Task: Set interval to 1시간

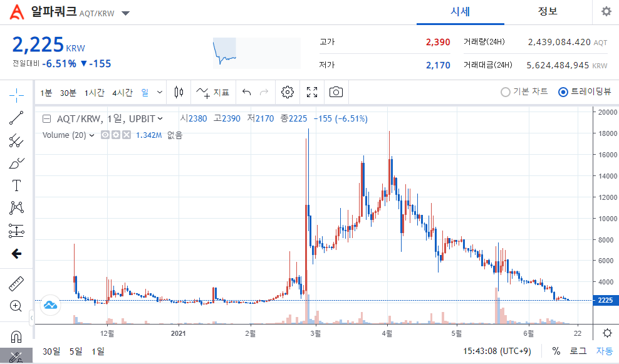Action: click(x=95, y=93)
